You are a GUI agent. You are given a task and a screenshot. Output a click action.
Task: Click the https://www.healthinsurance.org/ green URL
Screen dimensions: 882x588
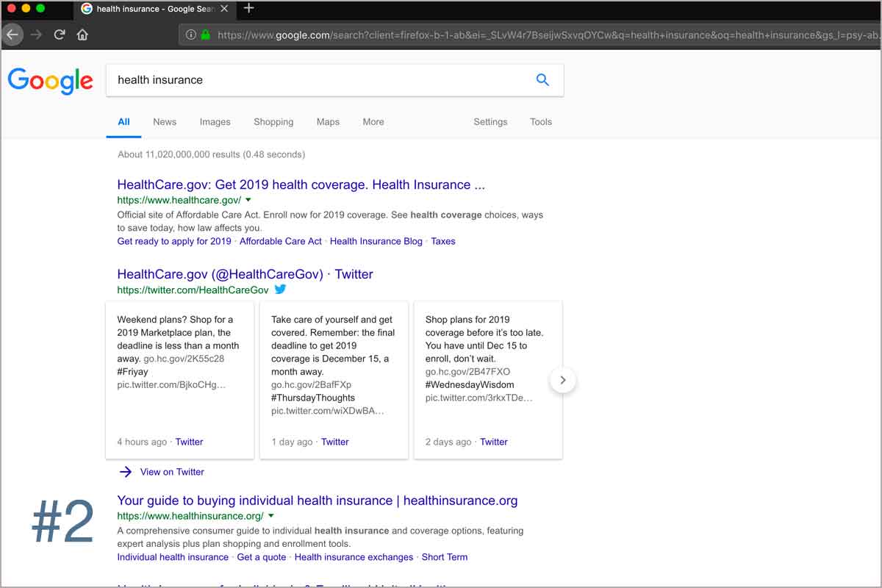[x=190, y=516]
